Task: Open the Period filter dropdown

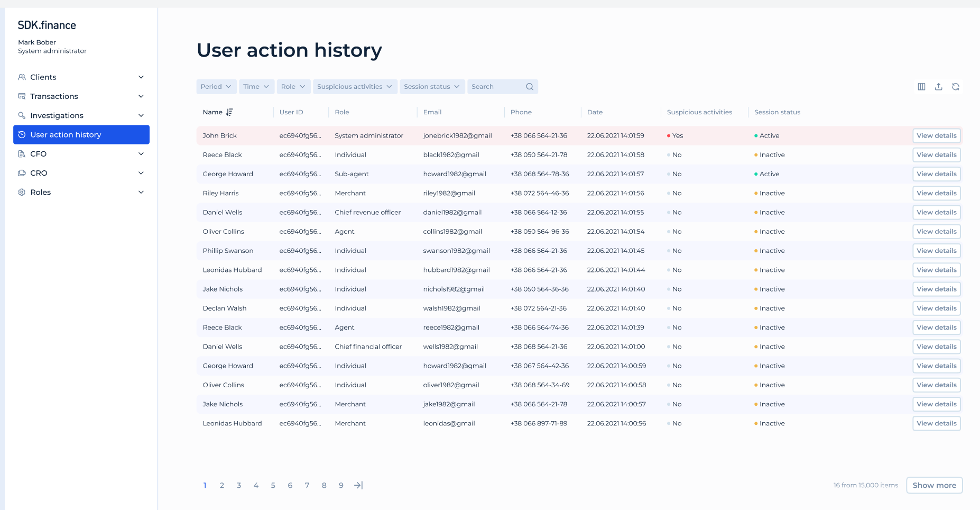Action: [x=216, y=86]
